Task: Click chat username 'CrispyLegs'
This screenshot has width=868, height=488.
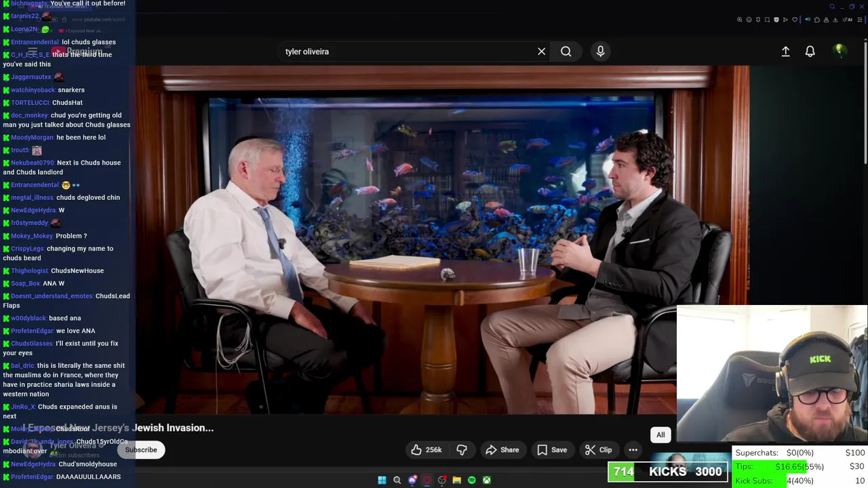Action: [x=27, y=249]
